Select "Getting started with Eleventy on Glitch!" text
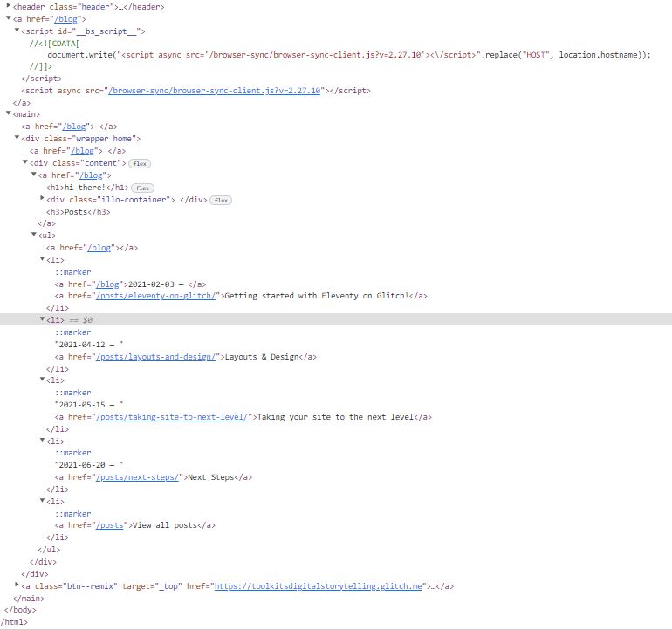The image size is (672, 630). [x=317, y=296]
